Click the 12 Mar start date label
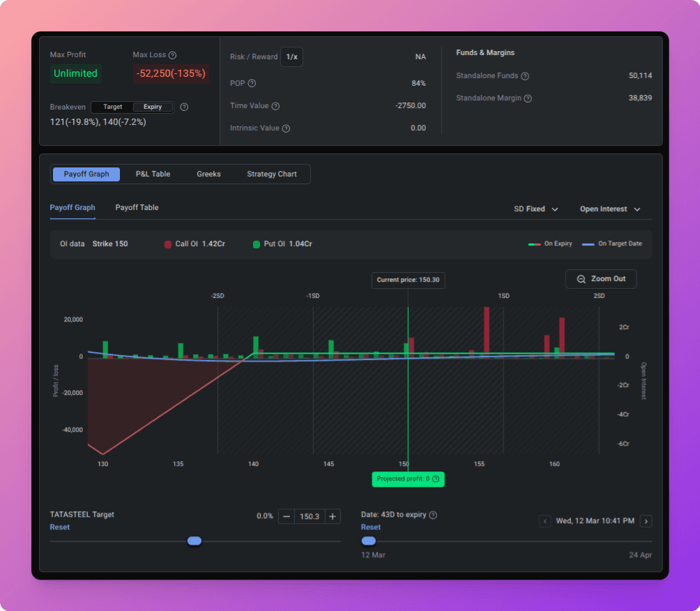This screenshot has height=611, width=700. 373,555
